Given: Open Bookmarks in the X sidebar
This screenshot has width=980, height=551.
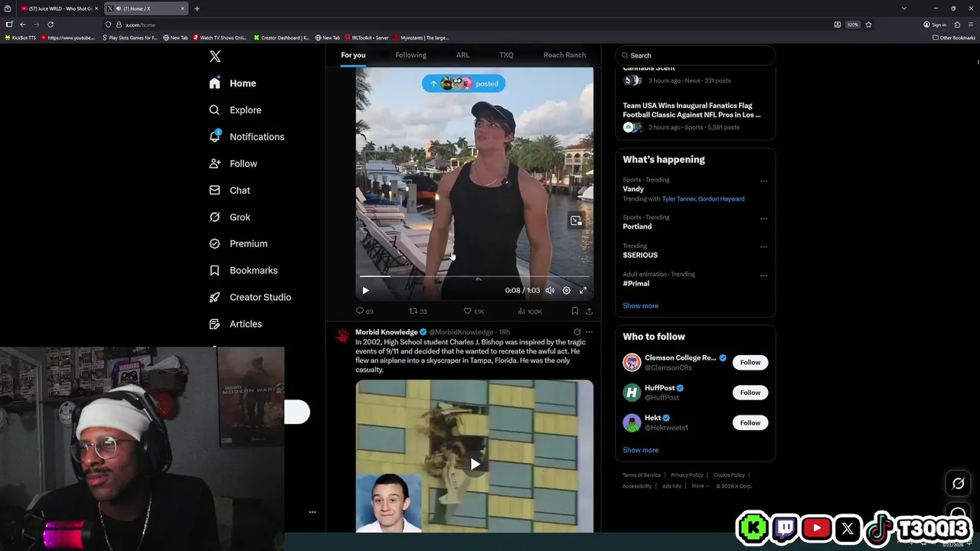Looking at the screenshot, I should point(243,271).
